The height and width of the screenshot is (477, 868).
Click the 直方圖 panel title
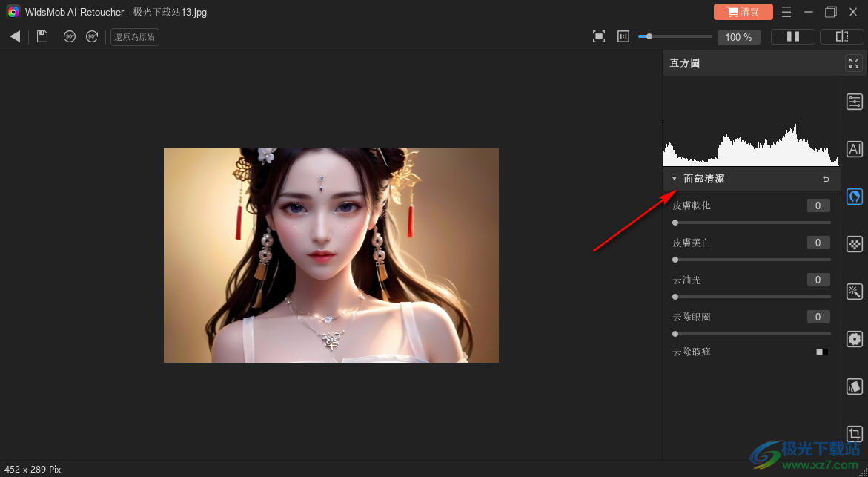coord(685,63)
